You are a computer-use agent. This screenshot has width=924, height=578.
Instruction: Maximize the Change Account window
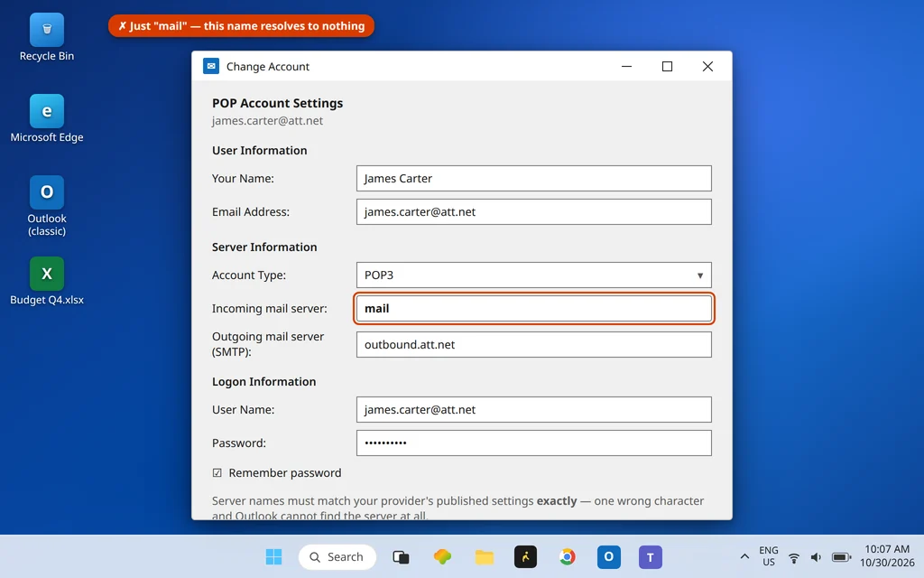[667, 66]
